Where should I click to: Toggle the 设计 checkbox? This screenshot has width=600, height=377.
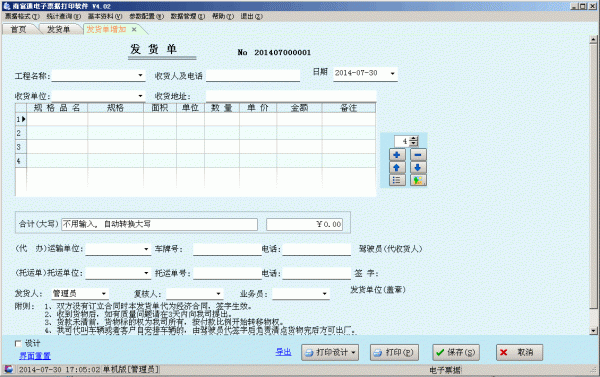click(18, 343)
